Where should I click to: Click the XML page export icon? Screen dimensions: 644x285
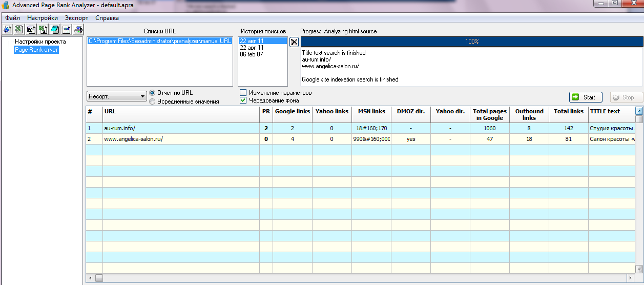tap(66, 29)
